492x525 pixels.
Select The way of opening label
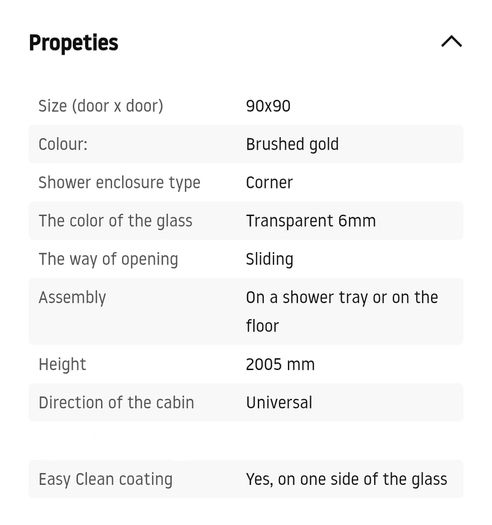pyautogui.click(x=108, y=259)
